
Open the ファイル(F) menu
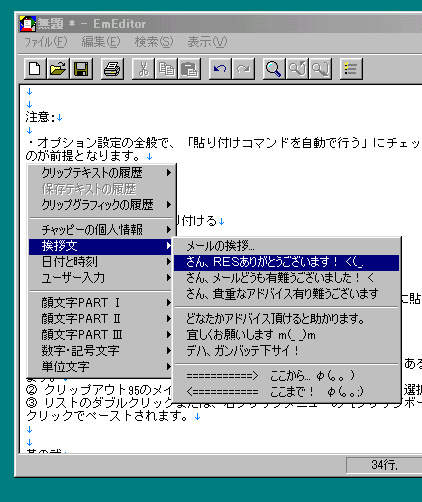tap(46, 42)
